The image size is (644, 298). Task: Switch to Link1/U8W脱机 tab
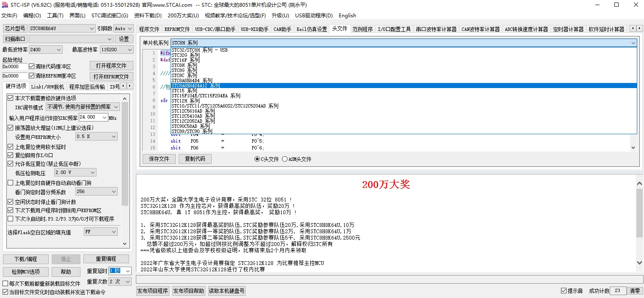(x=47, y=86)
